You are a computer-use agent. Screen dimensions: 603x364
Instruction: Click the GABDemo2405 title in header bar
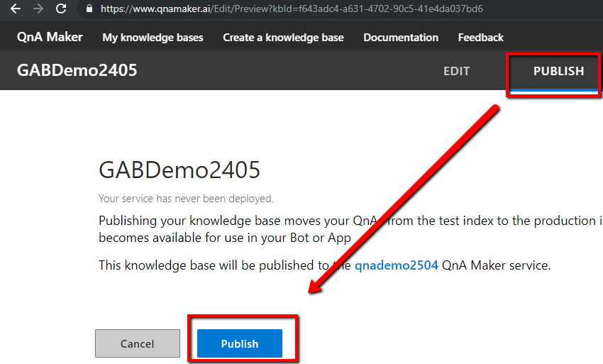[x=77, y=70]
